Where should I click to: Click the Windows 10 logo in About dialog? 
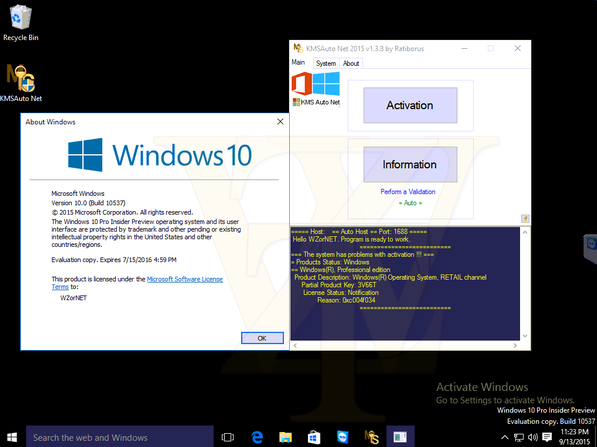[x=160, y=155]
